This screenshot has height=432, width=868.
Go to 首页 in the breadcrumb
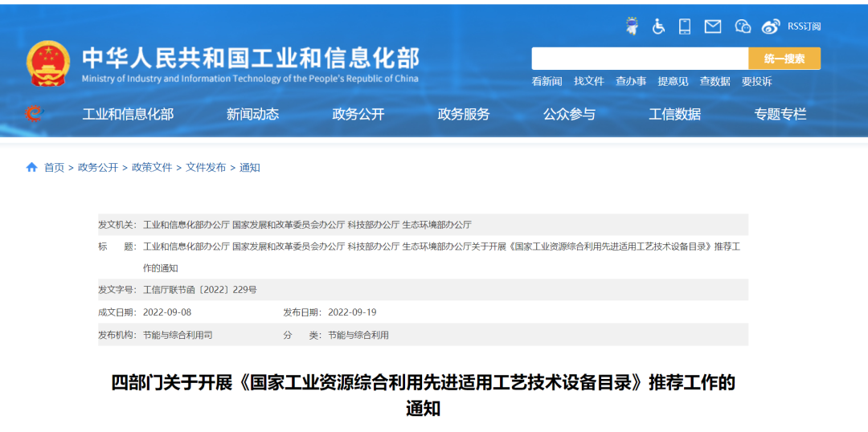click(55, 168)
